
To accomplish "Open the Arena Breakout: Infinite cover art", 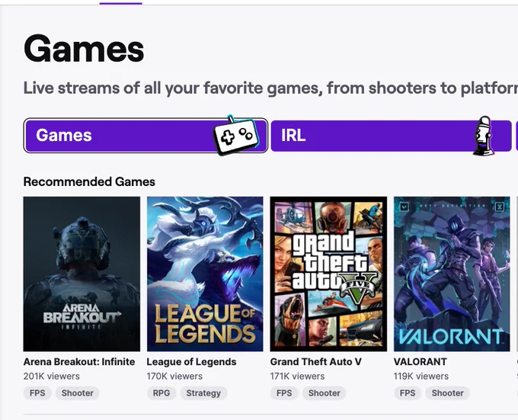I will [x=82, y=274].
